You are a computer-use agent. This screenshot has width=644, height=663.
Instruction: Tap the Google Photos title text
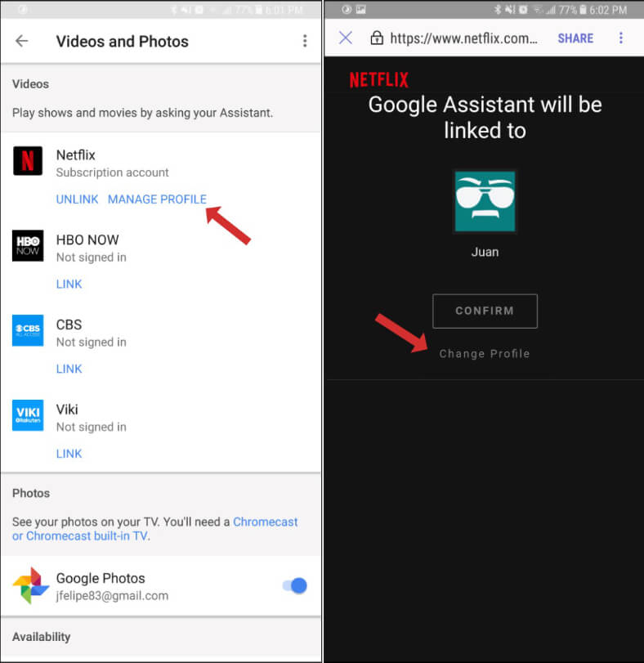click(101, 578)
